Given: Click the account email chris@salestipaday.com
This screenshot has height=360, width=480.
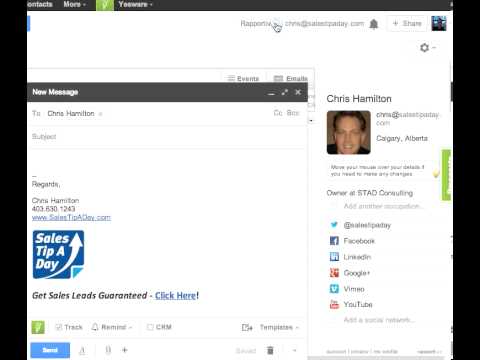Looking at the screenshot, I should pyautogui.click(x=324, y=24).
